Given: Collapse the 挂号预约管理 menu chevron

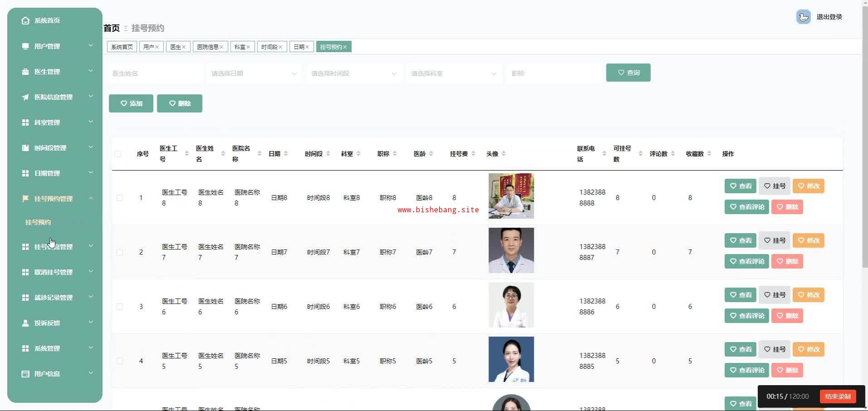Looking at the screenshot, I should coord(91,198).
